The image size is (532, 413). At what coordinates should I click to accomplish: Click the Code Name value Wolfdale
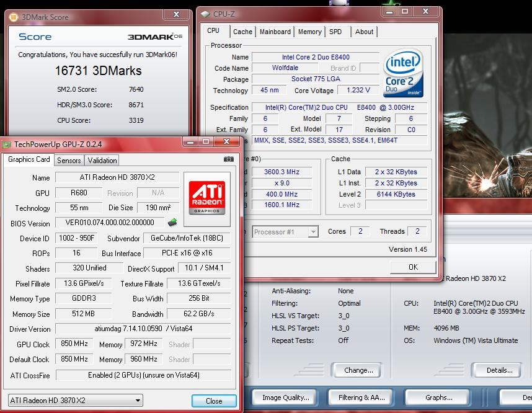tap(285, 68)
